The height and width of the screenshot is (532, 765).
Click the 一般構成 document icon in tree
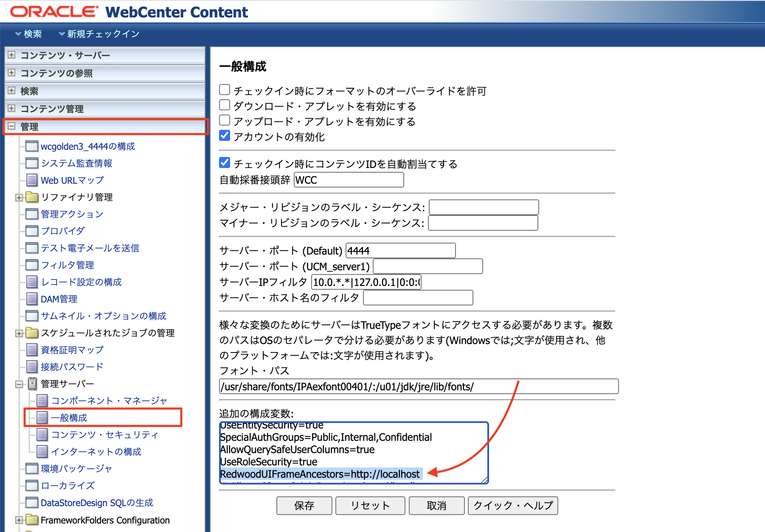pyautogui.click(x=42, y=418)
